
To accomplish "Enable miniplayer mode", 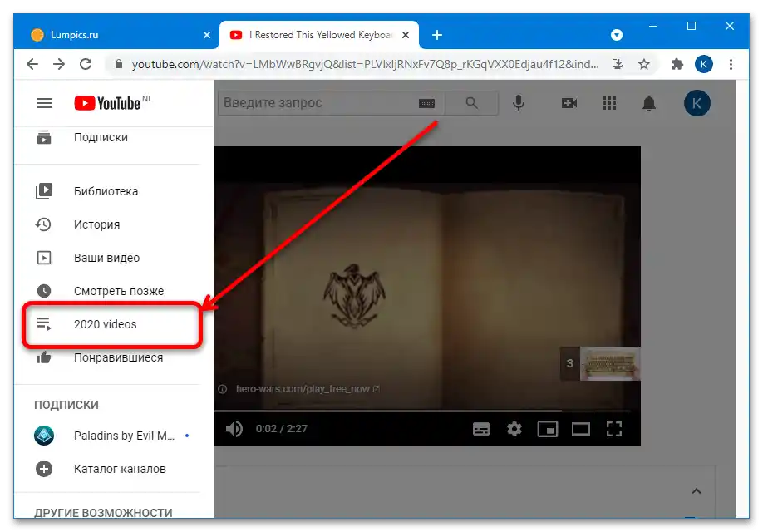I will pyautogui.click(x=548, y=429).
